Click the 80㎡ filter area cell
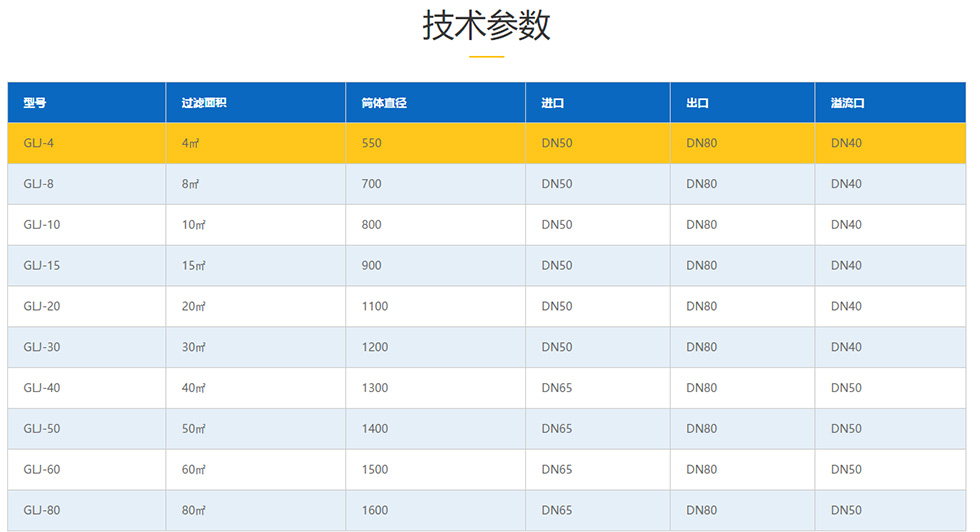This screenshot has height=532, width=980. 194,511
